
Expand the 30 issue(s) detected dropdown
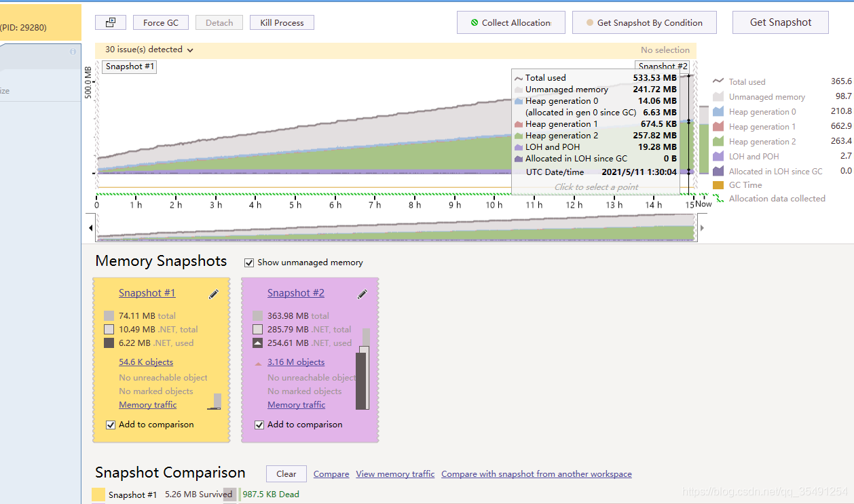point(149,50)
